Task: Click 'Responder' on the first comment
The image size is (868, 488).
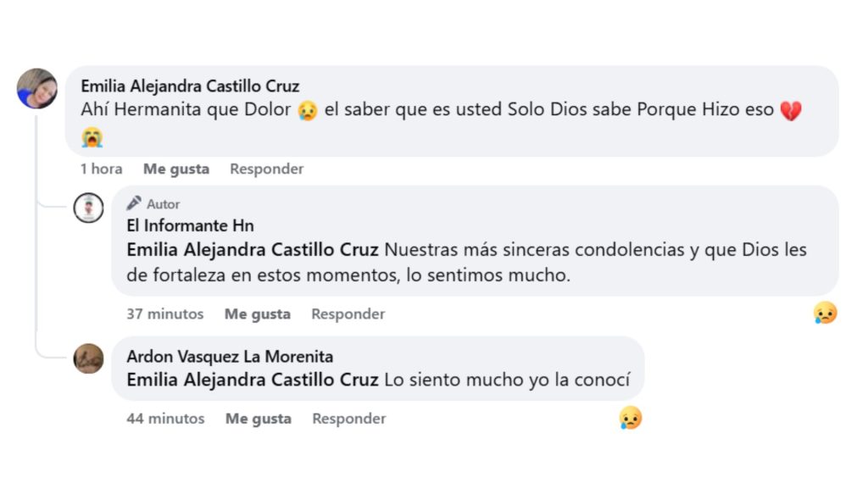Action: point(266,169)
